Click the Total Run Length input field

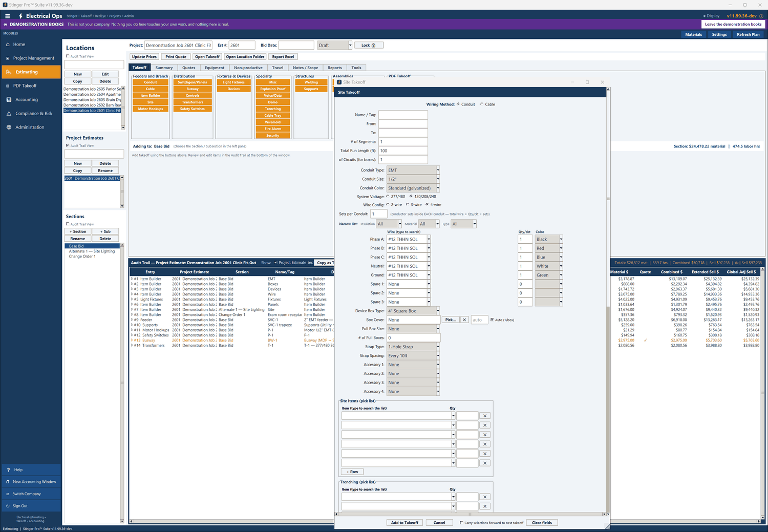(x=403, y=151)
